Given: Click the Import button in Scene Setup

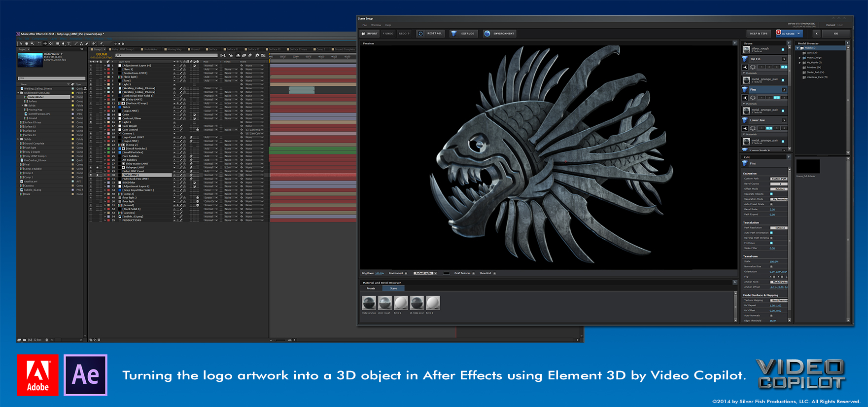Looking at the screenshot, I should [370, 34].
